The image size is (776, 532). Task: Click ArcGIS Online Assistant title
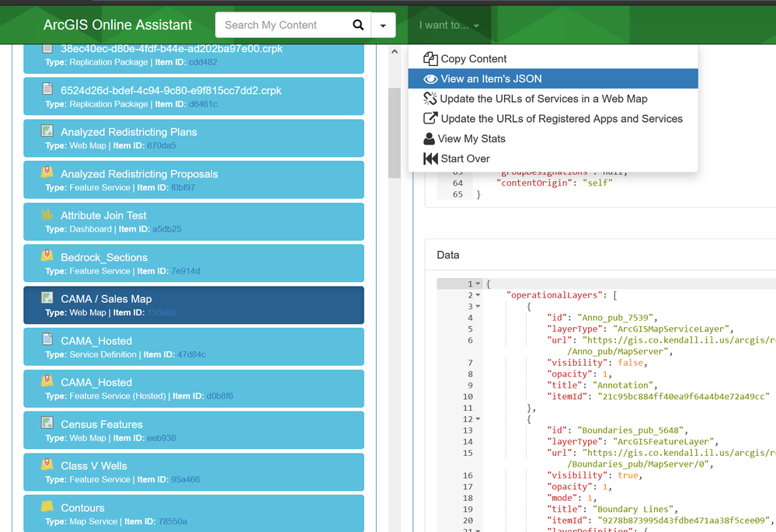point(118,25)
